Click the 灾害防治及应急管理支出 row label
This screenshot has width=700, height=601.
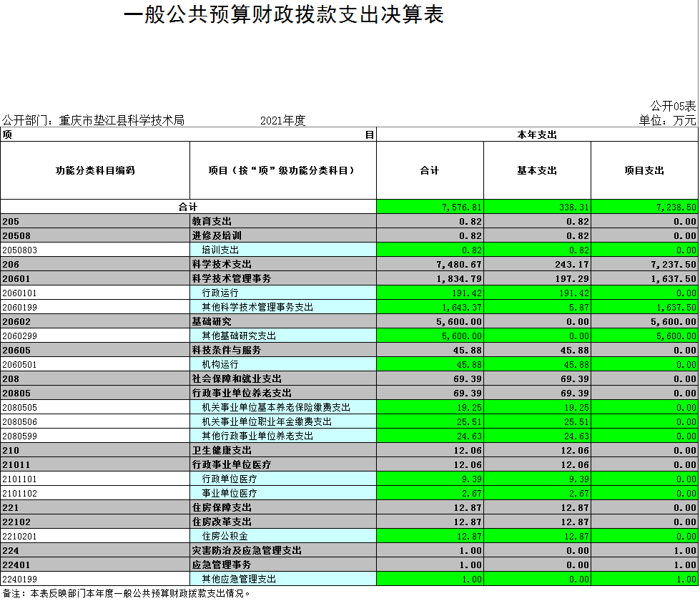click(247, 550)
